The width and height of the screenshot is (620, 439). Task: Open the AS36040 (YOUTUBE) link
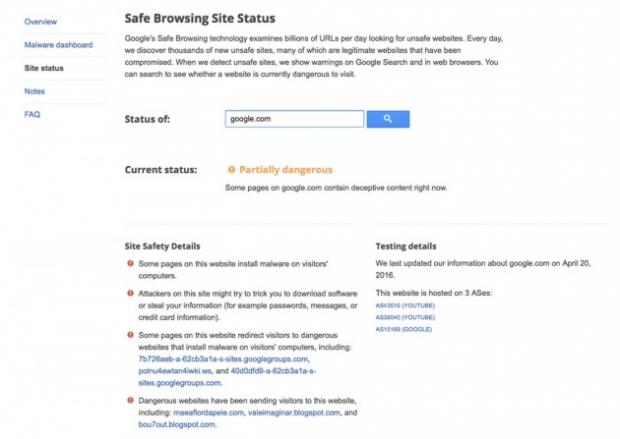pyautogui.click(x=404, y=316)
